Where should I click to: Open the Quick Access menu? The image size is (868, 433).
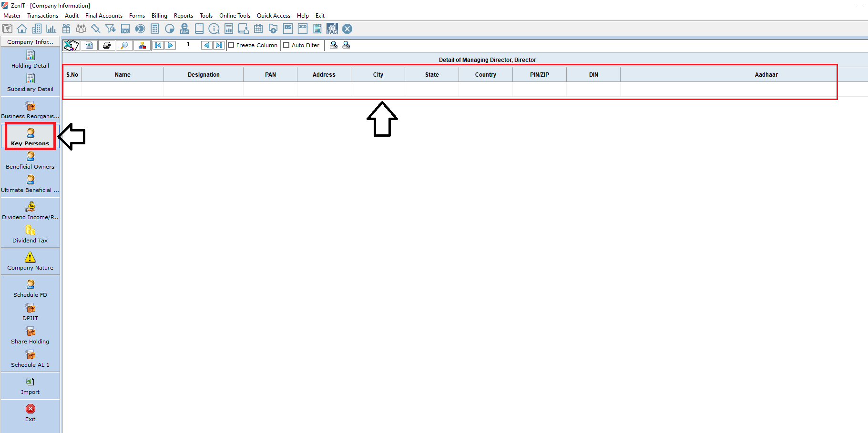click(274, 16)
